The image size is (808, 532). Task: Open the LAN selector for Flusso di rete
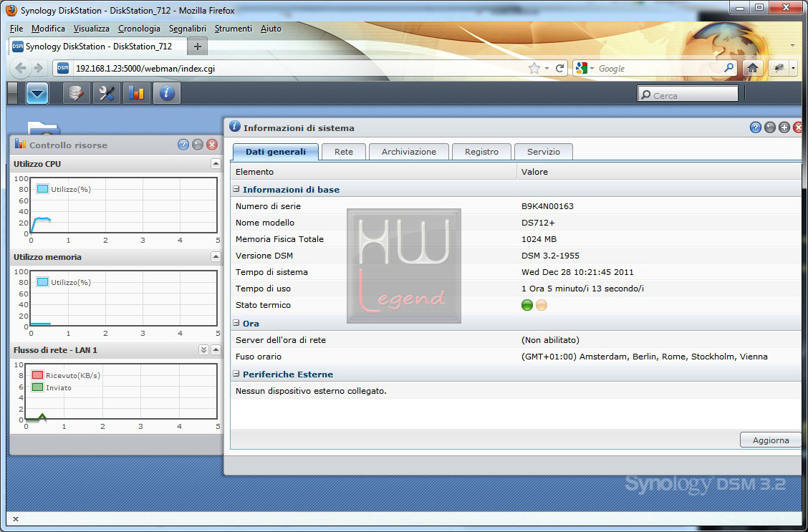tap(203, 349)
